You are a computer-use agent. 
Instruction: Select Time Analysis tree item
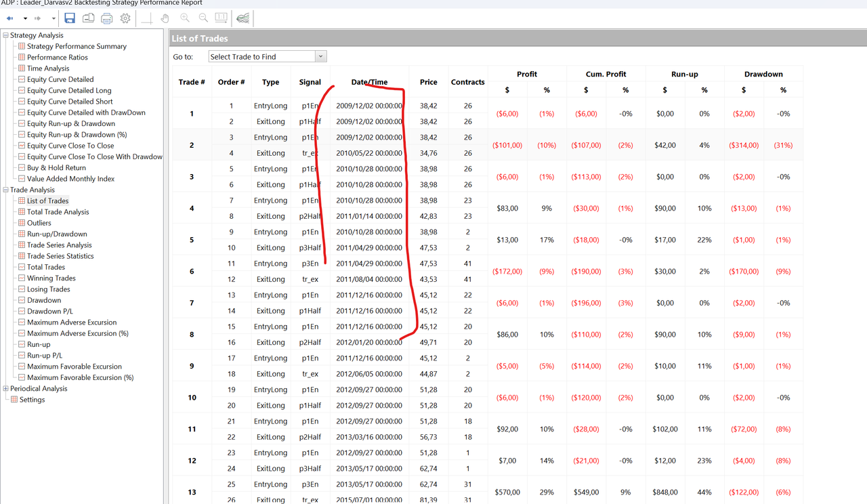click(x=48, y=68)
